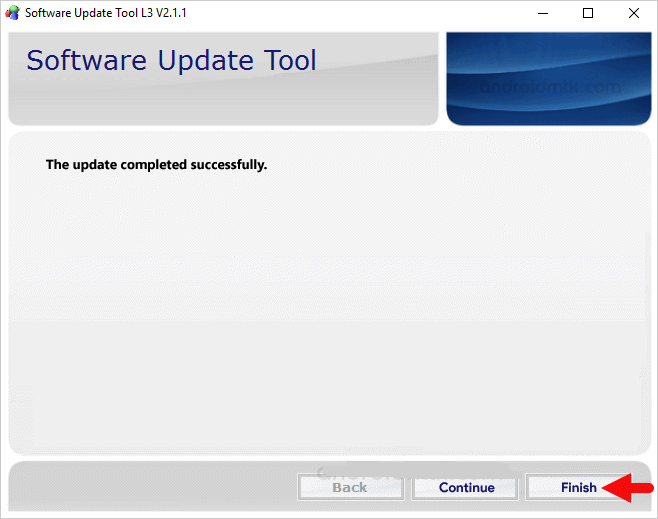Click blank area left of Back button
658x519 pixels.
150,487
